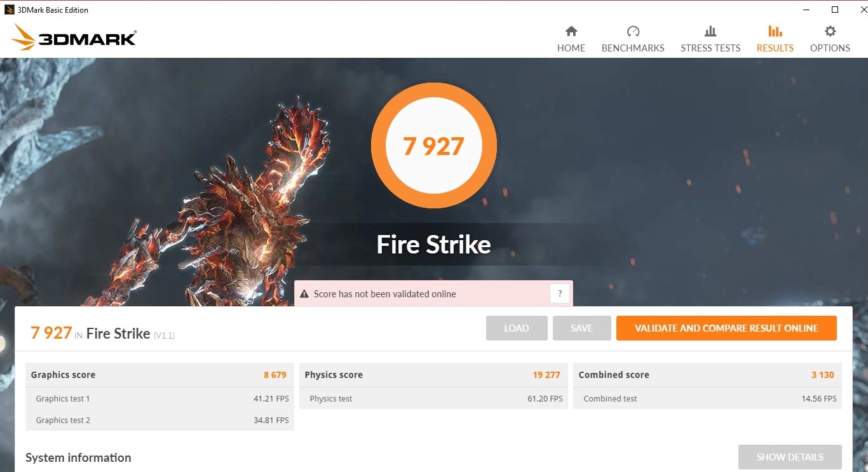868x472 pixels.
Task: Select the Graphics test 2 row label
Action: point(63,421)
